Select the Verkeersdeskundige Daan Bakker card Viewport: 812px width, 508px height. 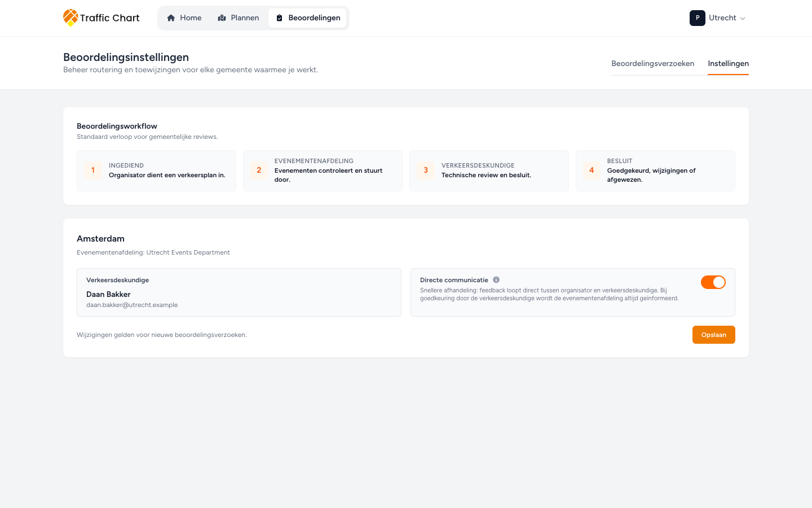point(239,292)
